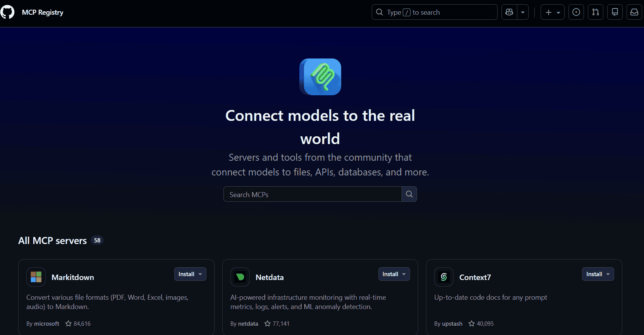Click the 40,095 star count
Image resolution: width=644 pixels, height=335 pixels.
click(485, 324)
